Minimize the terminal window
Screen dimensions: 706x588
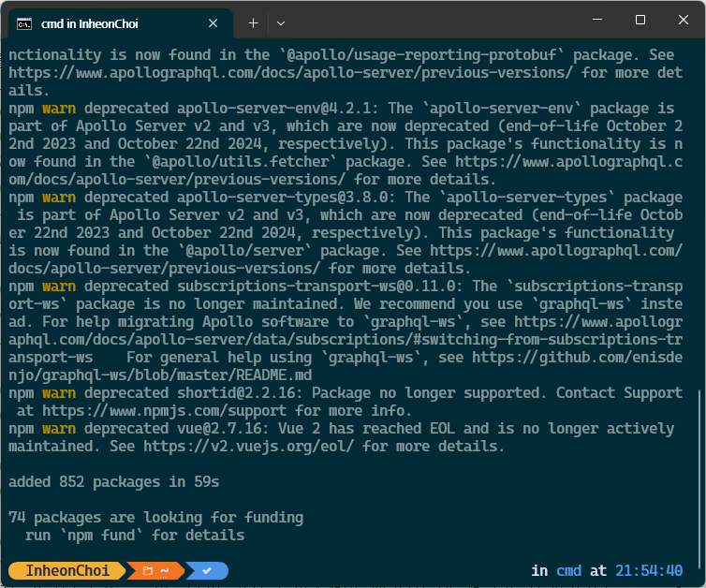tap(597, 20)
